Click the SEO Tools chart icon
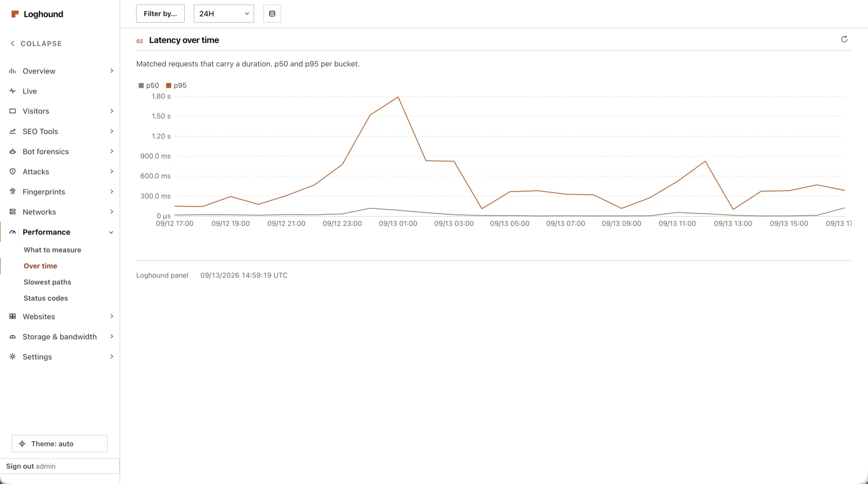This screenshot has width=868, height=484. (13, 131)
